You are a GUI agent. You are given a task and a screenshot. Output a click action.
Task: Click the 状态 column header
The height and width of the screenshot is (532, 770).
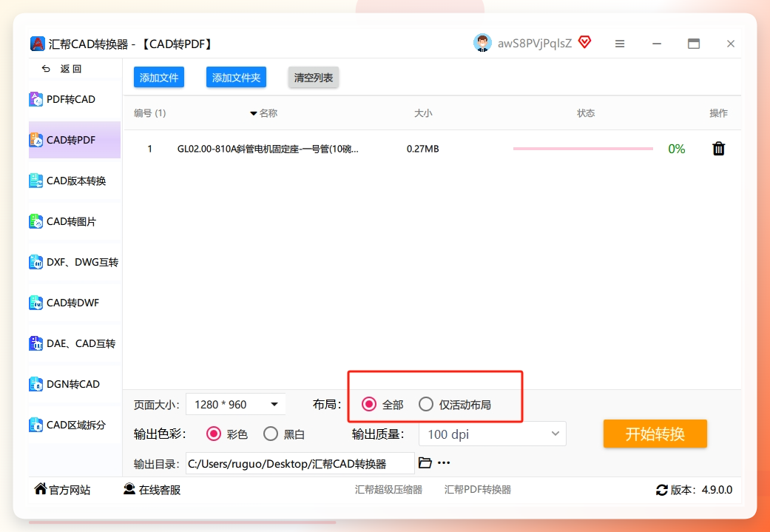[586, 113]
